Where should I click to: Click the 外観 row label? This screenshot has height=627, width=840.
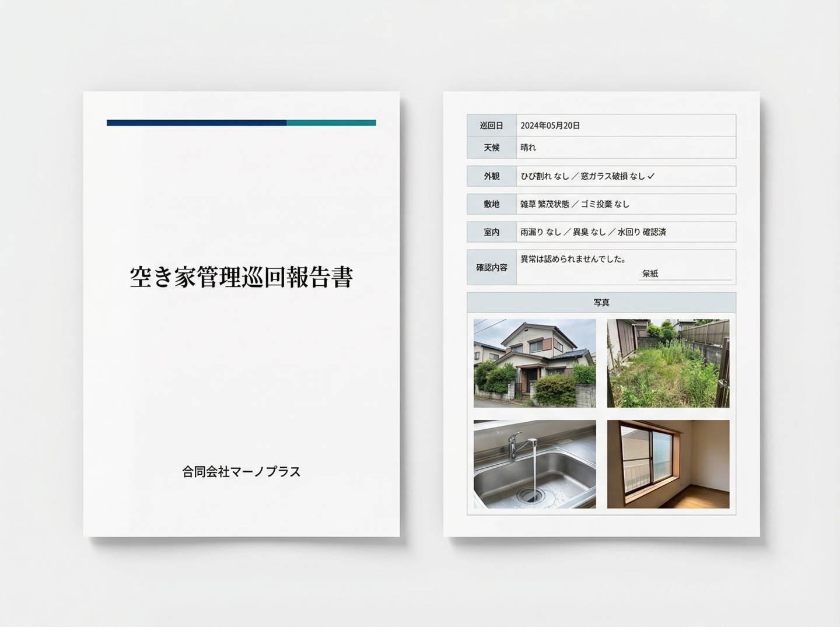[x=491, y=176]
